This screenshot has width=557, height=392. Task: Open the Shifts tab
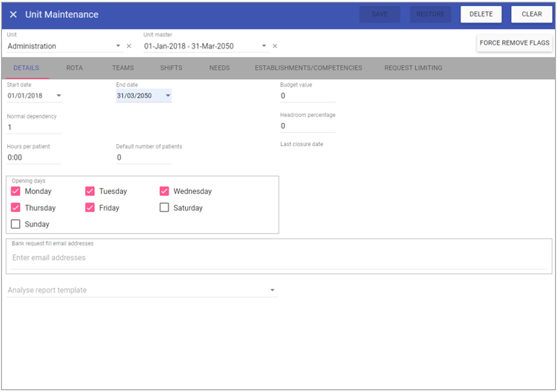tap(171, 68)
